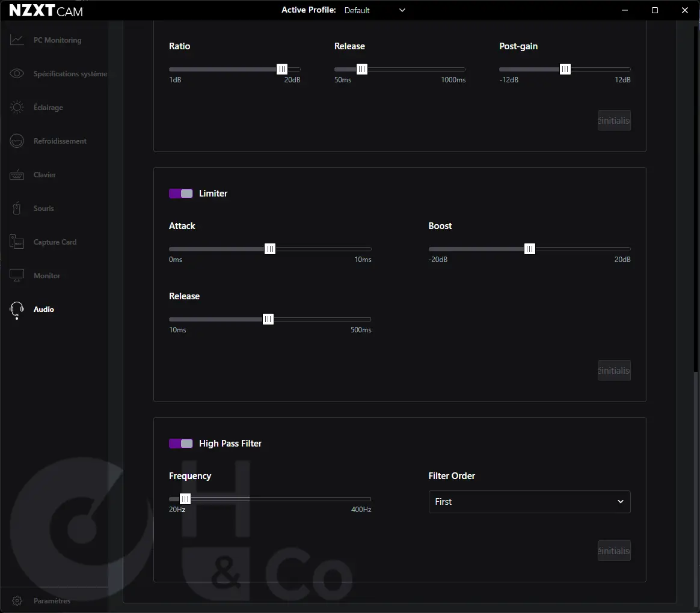The image size is (700, 613).
Task: Go to PC Monitoring section
Action: (58, 40)
